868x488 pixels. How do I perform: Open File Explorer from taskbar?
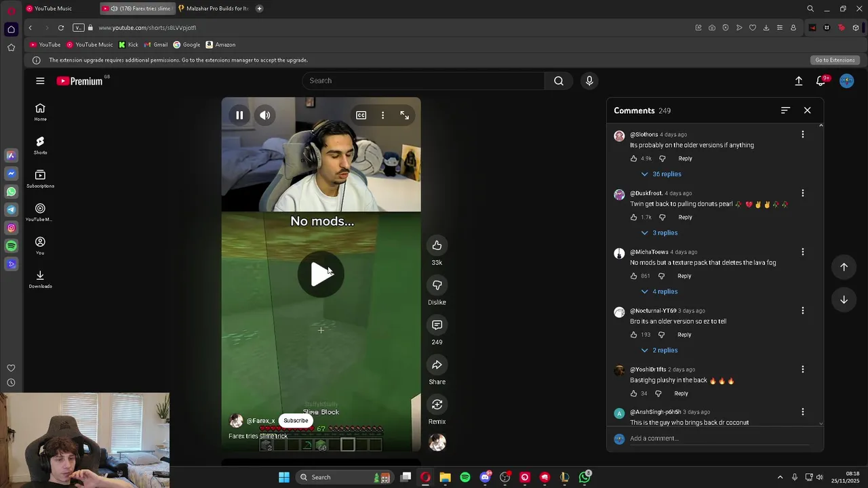click(x=445, y=477)
